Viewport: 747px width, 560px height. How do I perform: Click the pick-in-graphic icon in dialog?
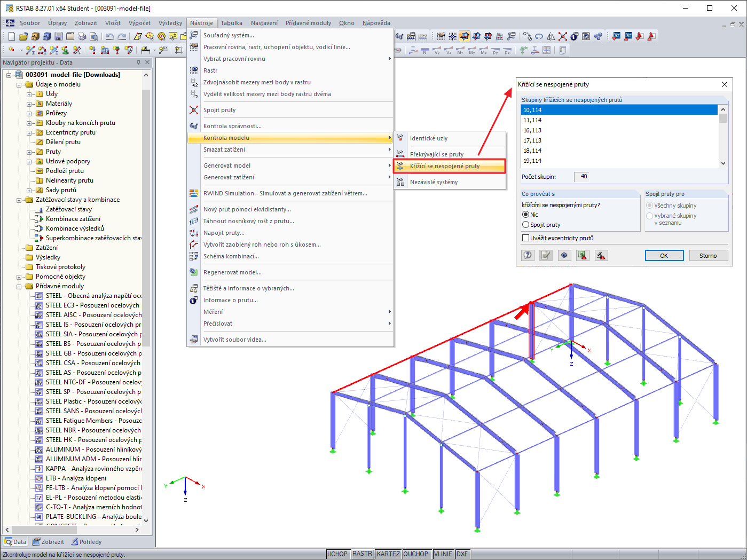coord(601,255)
